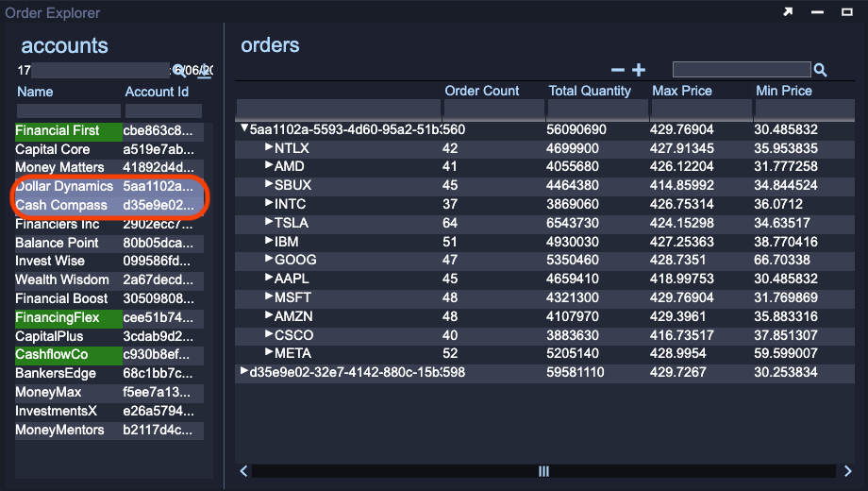The image size is (868, 491).
Task: Select the Wealth Wisdom account row
Action: tap(62, 279)
